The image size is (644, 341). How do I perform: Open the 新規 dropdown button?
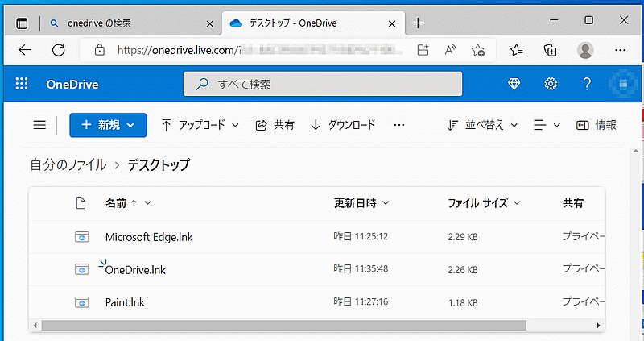[x=108, y=125]
